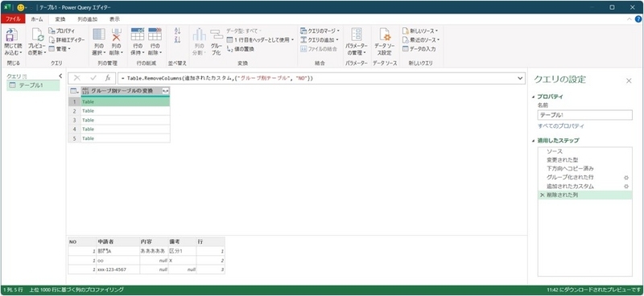Click the 行の削除 remove rows icon

[155, 34]
